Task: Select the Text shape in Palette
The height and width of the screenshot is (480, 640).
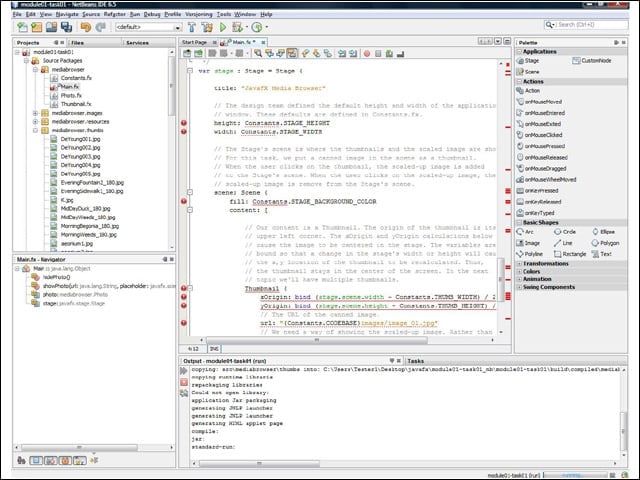Action: pos(602,254)
